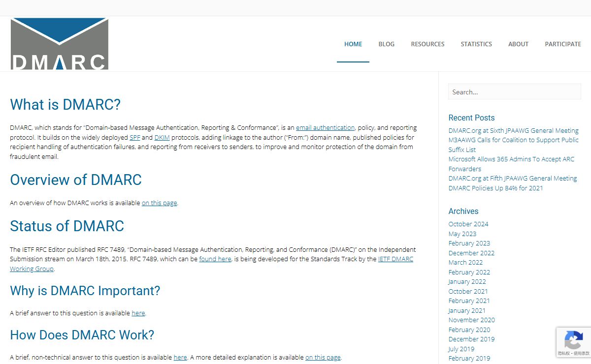Click the 'How Does DMARC Work?' heading
This screenshot has height=364, width=591.
click(x=82, y=335)
